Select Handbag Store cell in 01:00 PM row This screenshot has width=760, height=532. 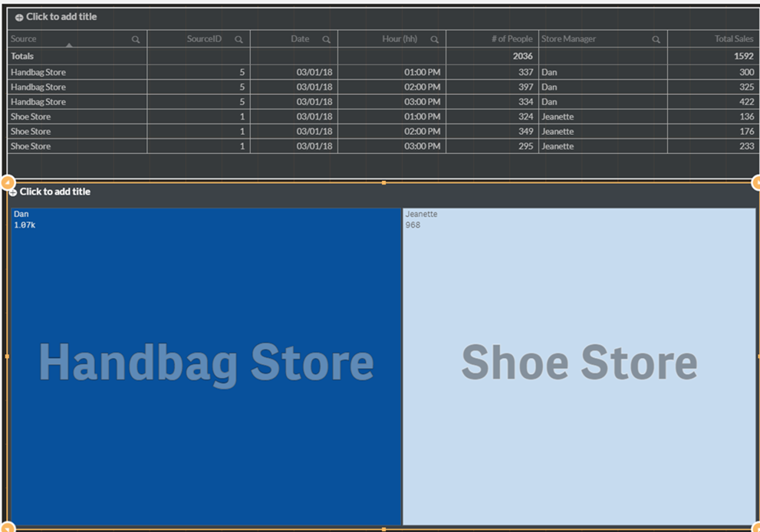point(77,72)
